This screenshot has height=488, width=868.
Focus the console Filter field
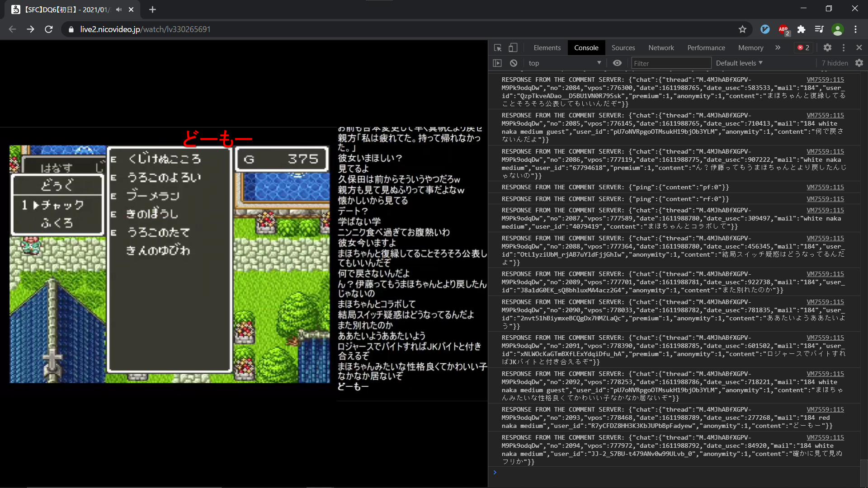[x=671, y=63]
